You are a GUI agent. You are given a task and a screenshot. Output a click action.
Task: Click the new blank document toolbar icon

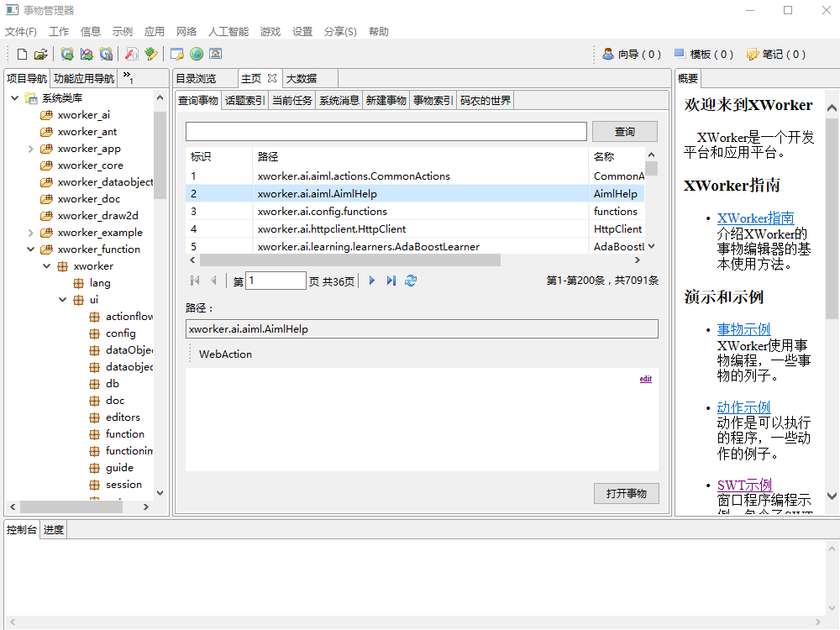coord(22,54)
